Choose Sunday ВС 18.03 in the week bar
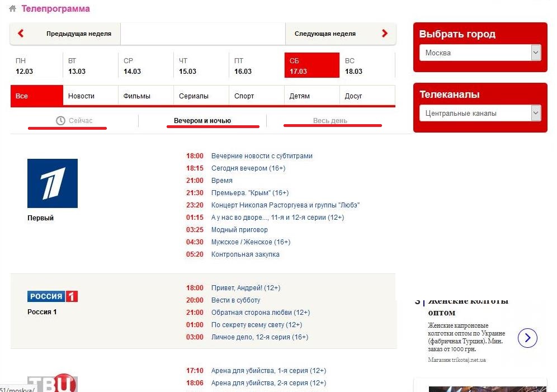 [353, 66]
